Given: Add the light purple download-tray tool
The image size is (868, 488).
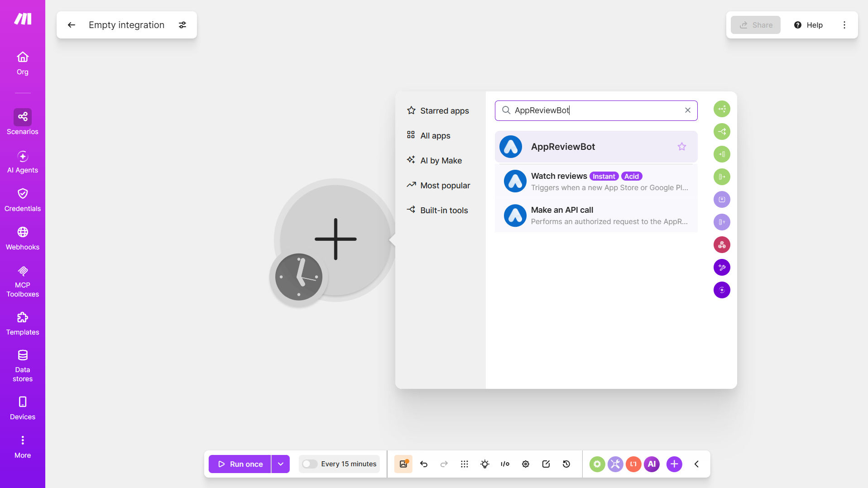Looking at the screenshot, I should coord(722,200).
